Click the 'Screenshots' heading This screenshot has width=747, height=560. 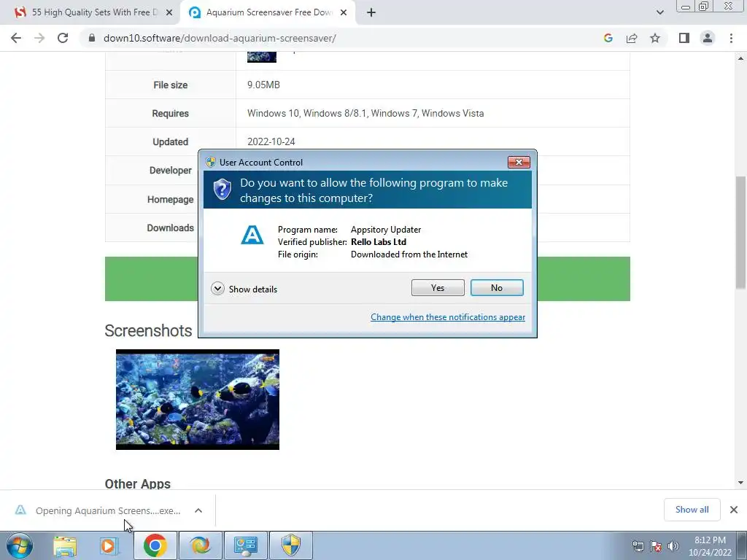[x=148, y=330]
